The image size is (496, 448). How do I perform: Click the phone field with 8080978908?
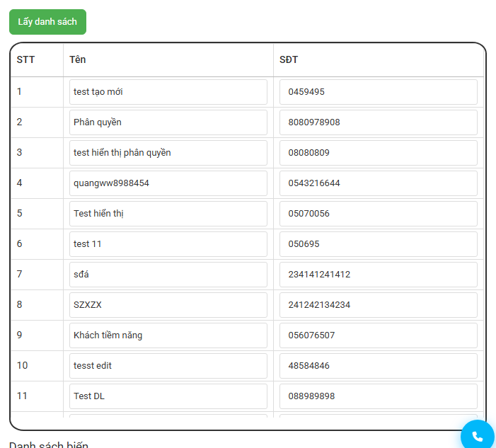[379, 122]
